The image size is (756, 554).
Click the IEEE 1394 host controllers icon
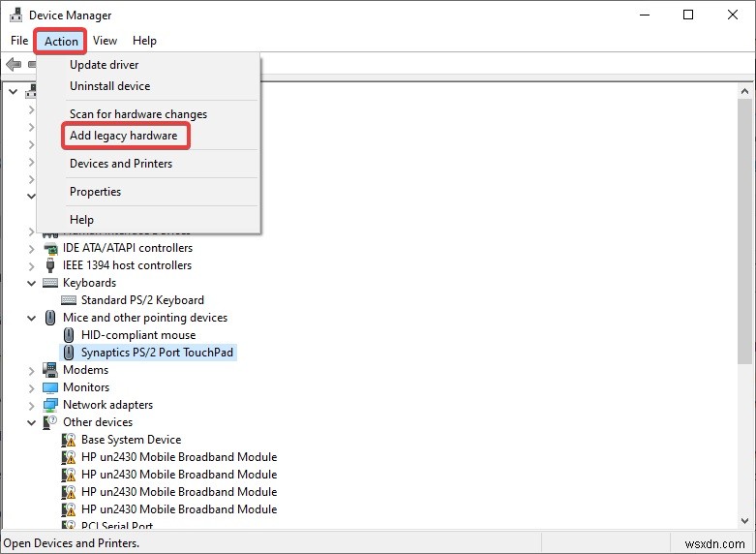pos(50,265)
